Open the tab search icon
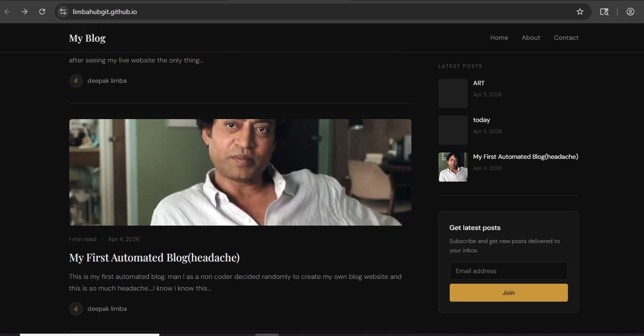This screenshot has height=336, width=644. tap(604, 12)
